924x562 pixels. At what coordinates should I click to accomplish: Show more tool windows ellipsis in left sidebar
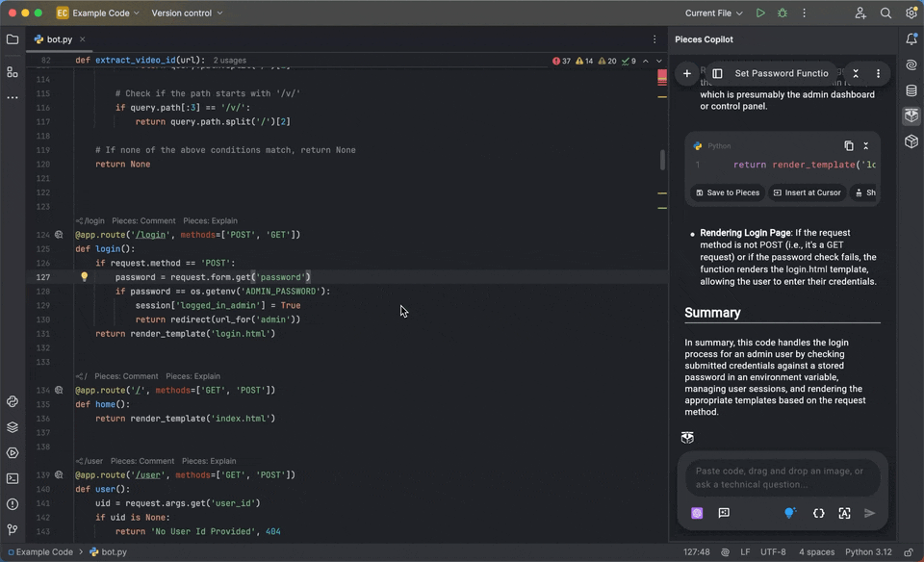click(x=13, y=98)
